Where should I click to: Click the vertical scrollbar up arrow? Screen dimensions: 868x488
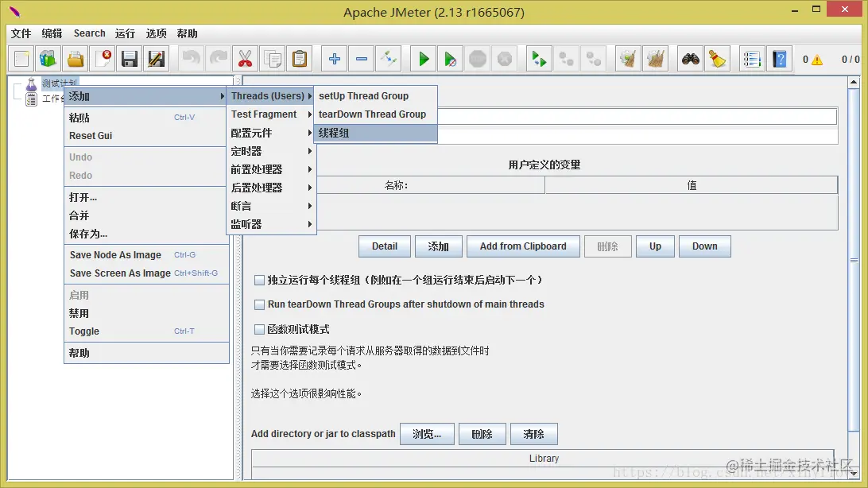click(854, 83)
